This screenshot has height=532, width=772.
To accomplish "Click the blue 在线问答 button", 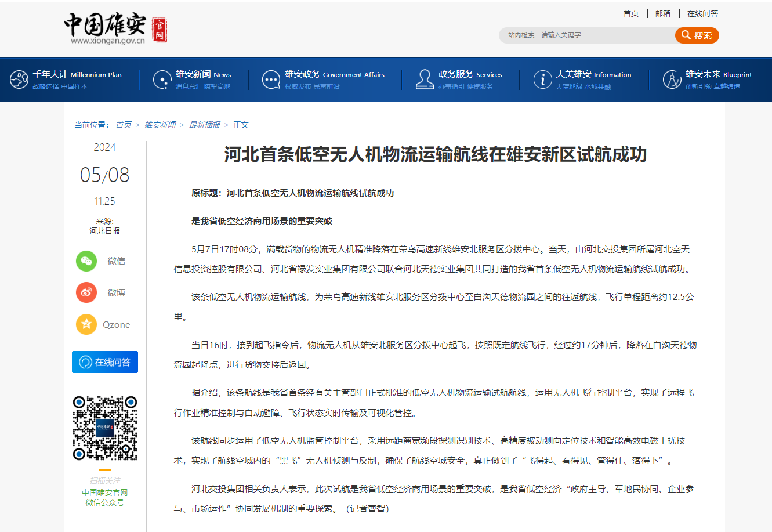I will pyautogui.click(x=105, y=362).
